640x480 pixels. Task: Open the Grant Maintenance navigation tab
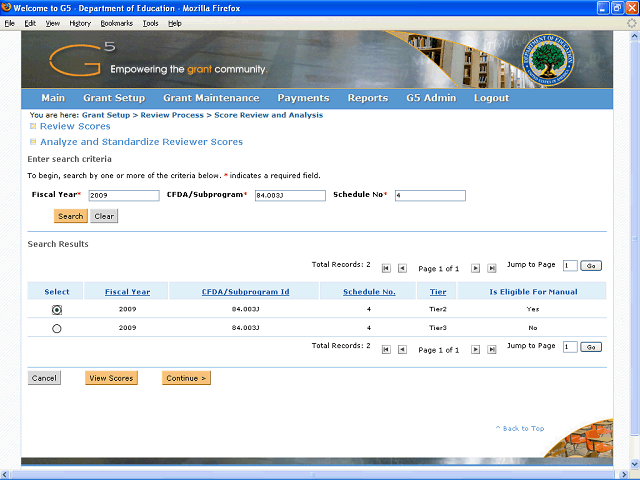[x=211, y=98]
